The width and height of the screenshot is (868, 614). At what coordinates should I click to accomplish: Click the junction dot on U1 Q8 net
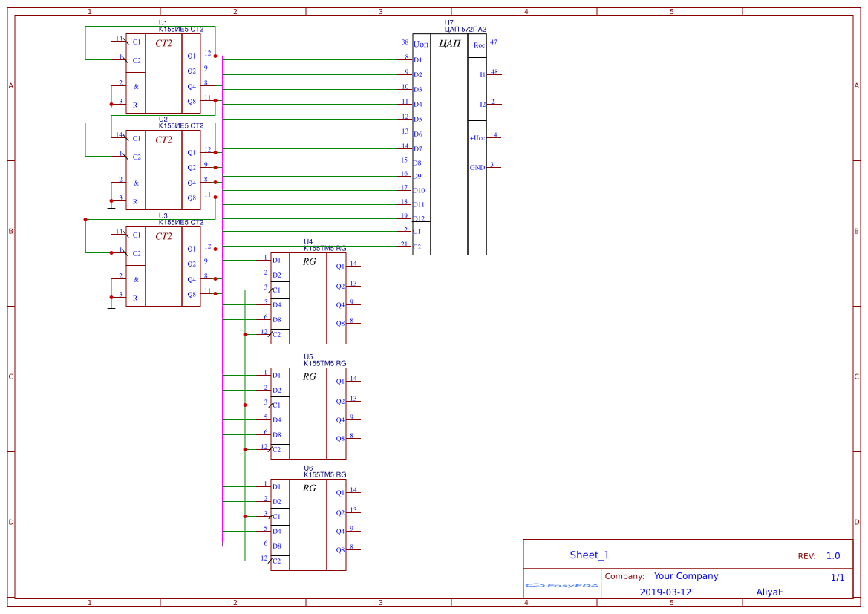coord(214,101)
